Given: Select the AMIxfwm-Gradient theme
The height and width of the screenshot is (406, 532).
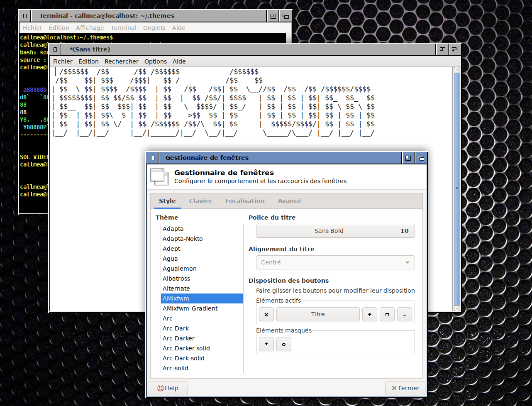Looking at the screenshot, I should point(202,308).
